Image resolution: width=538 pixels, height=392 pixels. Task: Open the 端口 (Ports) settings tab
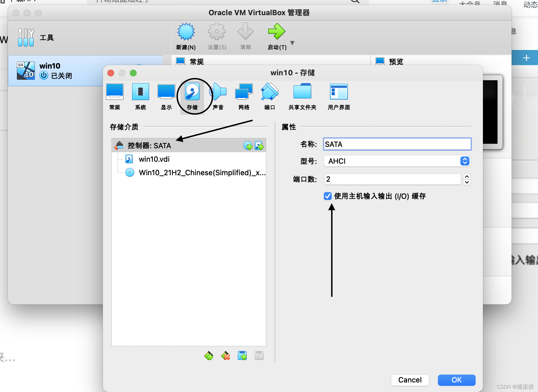270,97
